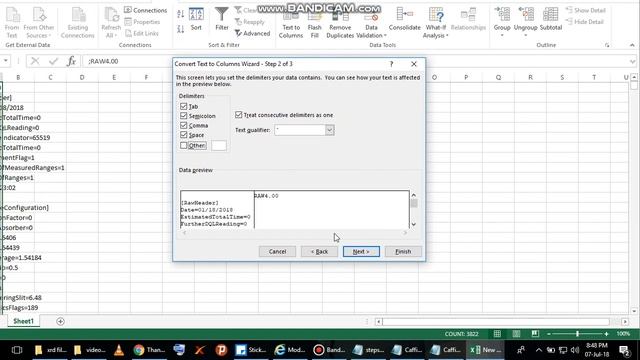Click the Properties ribbon item

point(142,22)
